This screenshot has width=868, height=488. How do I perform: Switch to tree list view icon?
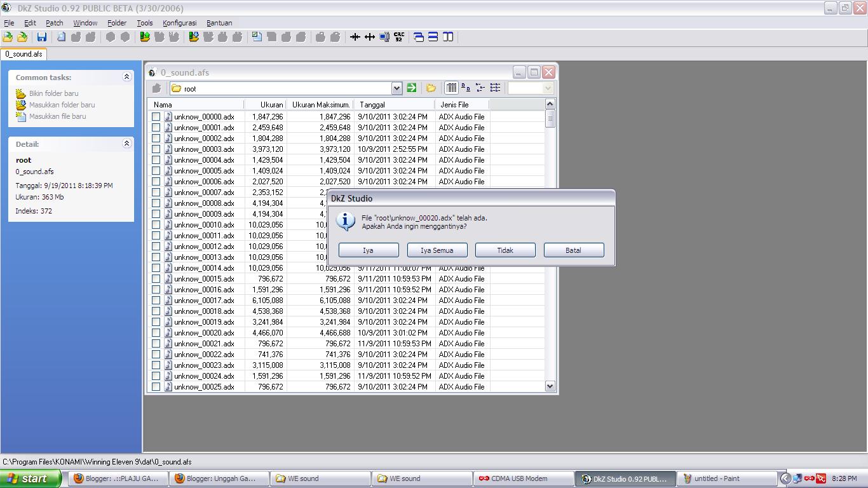point(480,88)
